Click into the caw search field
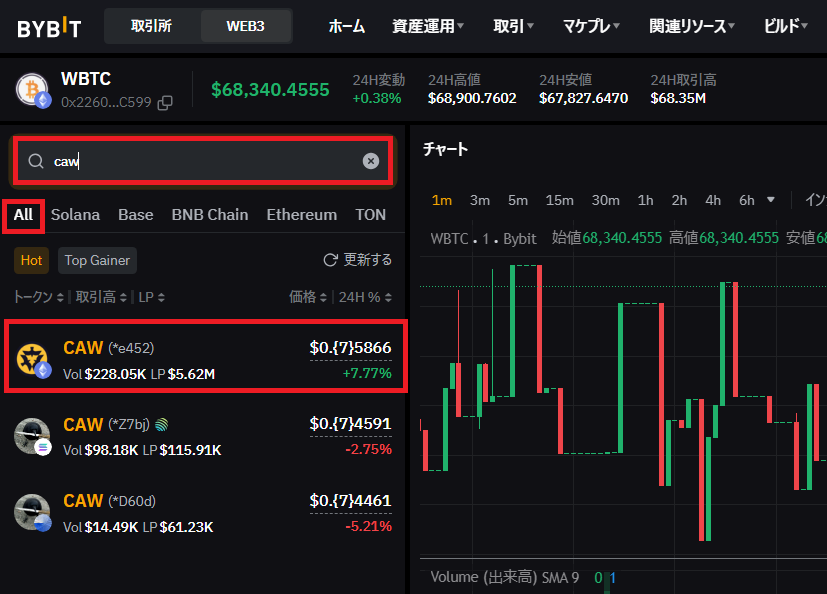The width and height of the screenshot is (827, 594). click(203, 161)
